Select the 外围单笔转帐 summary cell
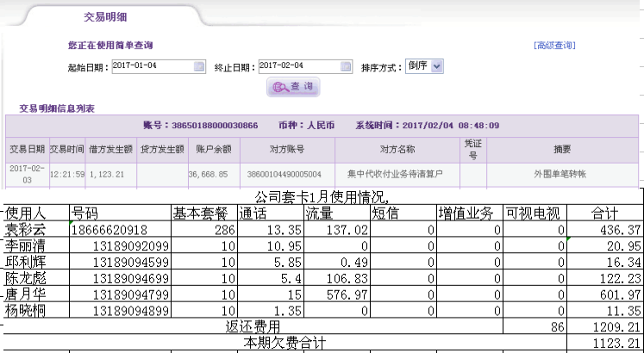 pos(562,174)
